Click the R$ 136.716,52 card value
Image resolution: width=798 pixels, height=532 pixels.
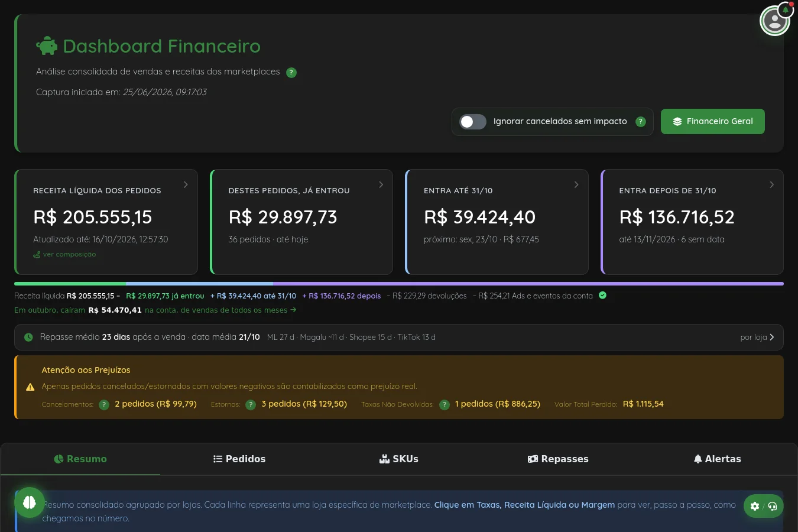[677, 218]
